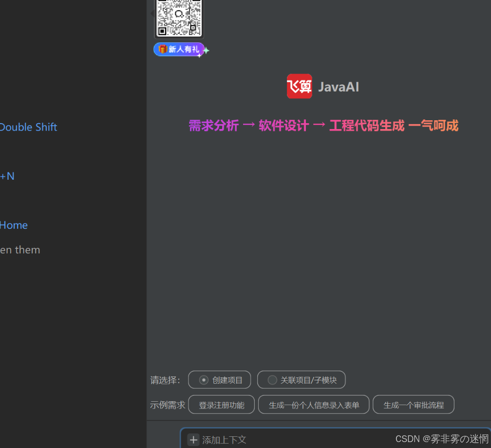Select the 创建项目 radio option
This screenshot has width=491, height=448.
220,380
